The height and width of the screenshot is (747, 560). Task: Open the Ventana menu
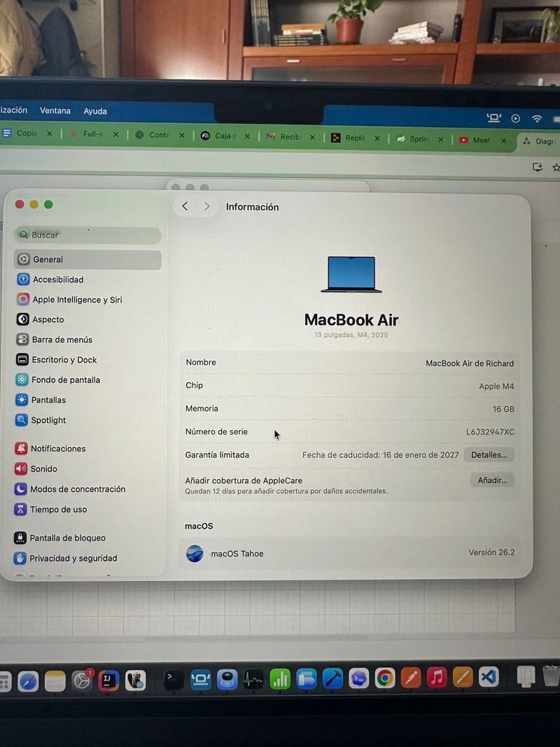(x=55, y=111)
